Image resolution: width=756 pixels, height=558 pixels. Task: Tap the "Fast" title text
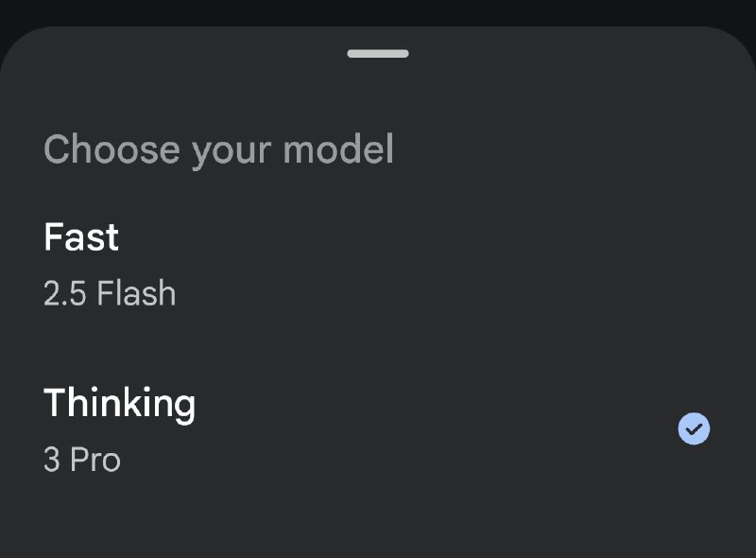(81, 236)
